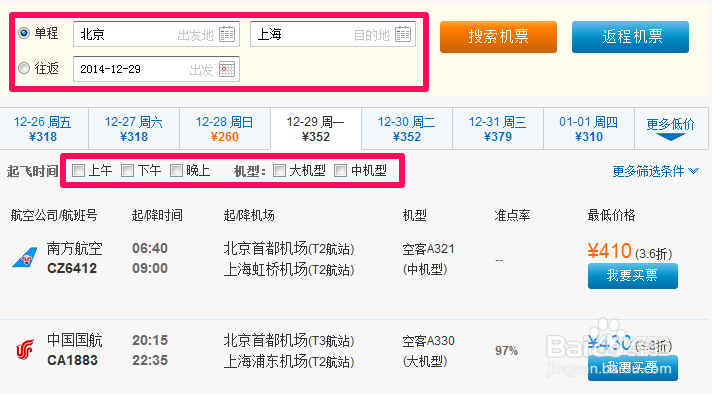Click flight number CZ6412
This screenshot has width=712, height=394.
[x=72, y=268]
